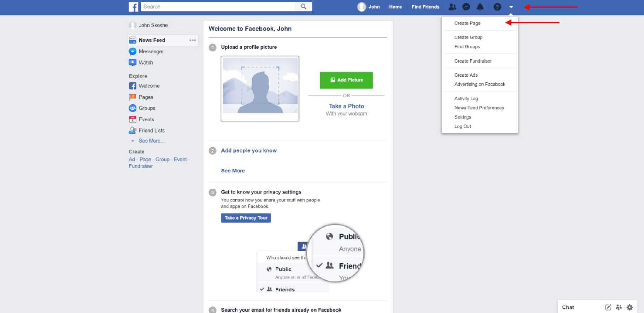The image size is (644, 313).
Task: Open Pages label in Explore sidebar
Action: click(x=146, y=97)
